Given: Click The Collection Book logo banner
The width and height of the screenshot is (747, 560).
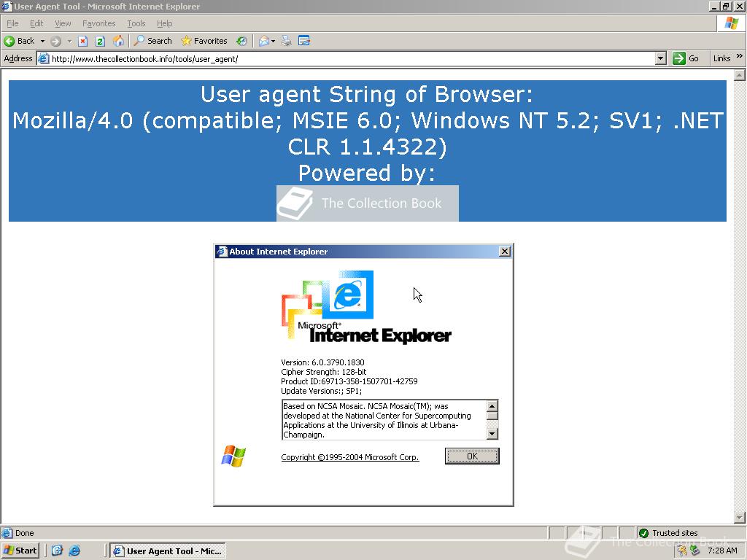Looking at the screenshot, I should [368, 203].
